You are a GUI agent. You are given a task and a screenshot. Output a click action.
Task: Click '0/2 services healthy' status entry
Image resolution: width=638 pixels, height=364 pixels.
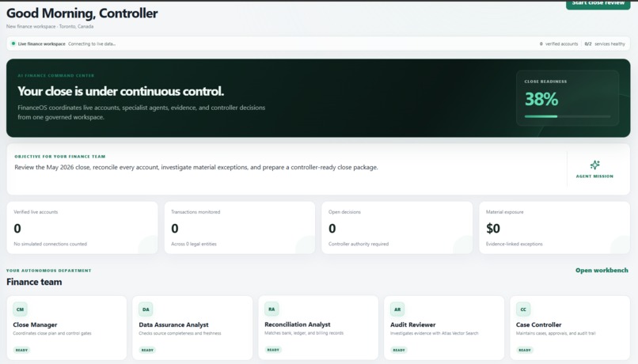[x=605, y=44]
